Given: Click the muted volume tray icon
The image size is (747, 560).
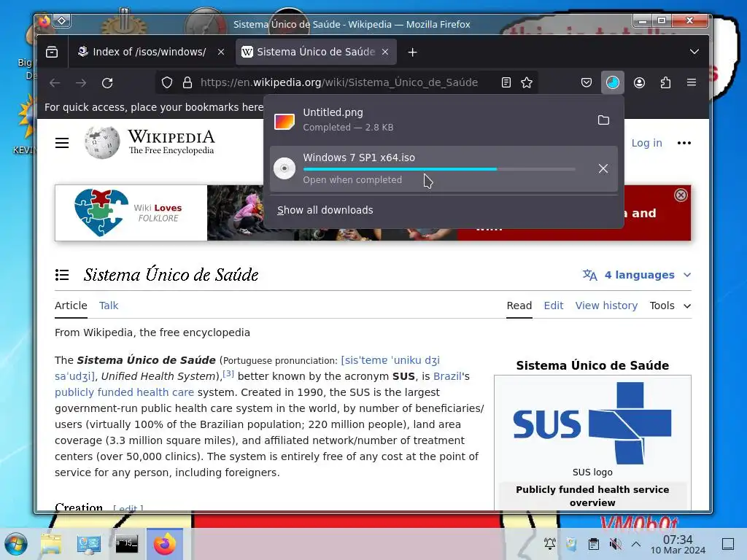Looking at the screenshot, I should pyautogui.click(x=616, y=543).
